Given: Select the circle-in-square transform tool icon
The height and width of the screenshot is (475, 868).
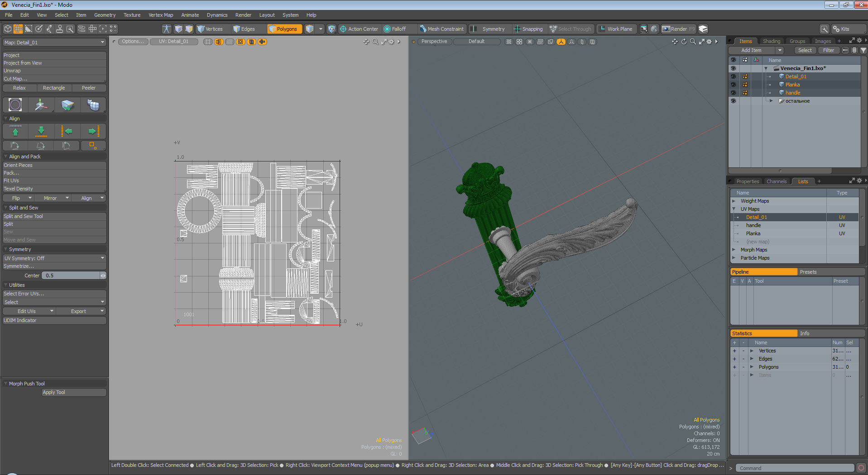Looking at the screenshot, I should coord(15,105).
